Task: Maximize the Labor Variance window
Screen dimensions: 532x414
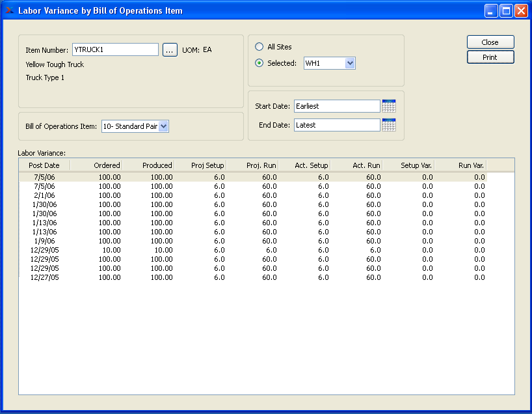Action: pyautogui.click(x=507, y=11)
